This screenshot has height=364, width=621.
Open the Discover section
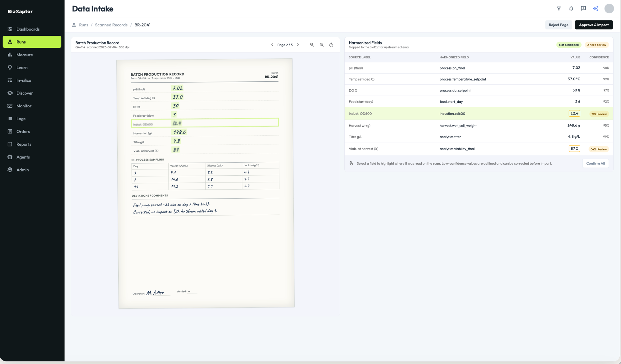point(32,93)
